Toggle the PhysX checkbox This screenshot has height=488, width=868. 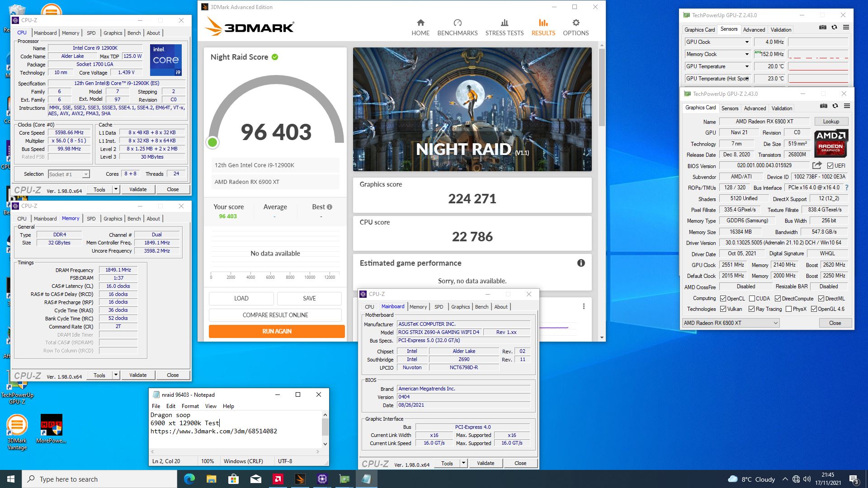click(x=788, y=309)
